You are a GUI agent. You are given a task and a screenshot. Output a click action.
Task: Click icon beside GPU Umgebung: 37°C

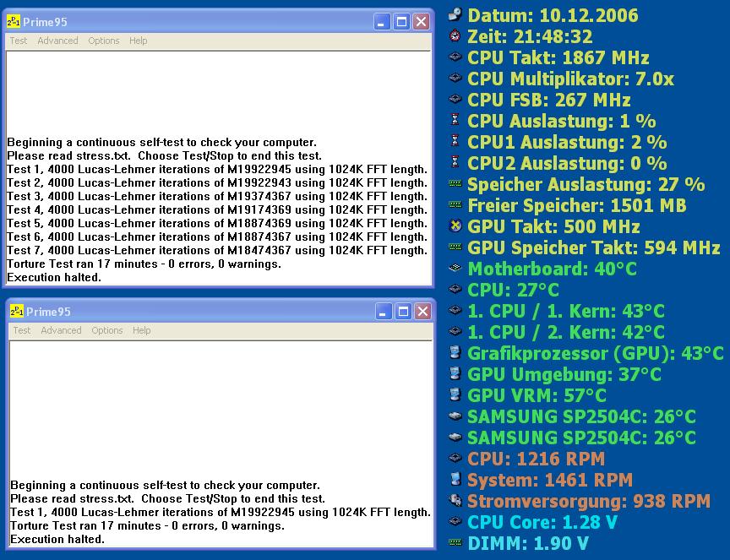(x=455, y=372)
